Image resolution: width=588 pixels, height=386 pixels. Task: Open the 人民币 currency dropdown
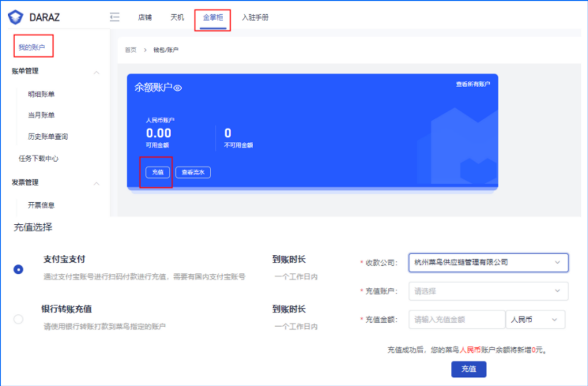click(x=535, y=320)
